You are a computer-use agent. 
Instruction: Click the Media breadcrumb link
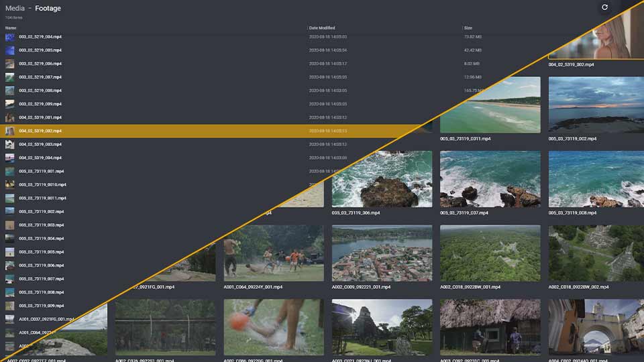point(15,9)
